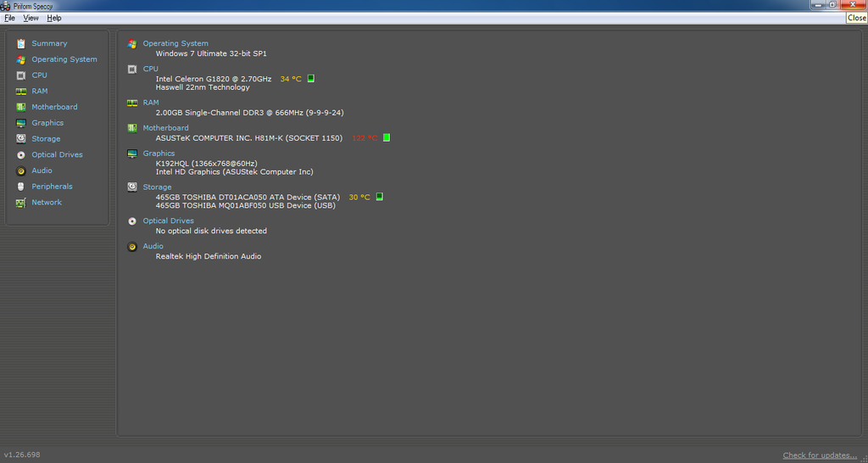Click the TOSHIBA MQ01ABF050 USB Device text
Screen dimensions: 868x463
click(x=245, y=205)
